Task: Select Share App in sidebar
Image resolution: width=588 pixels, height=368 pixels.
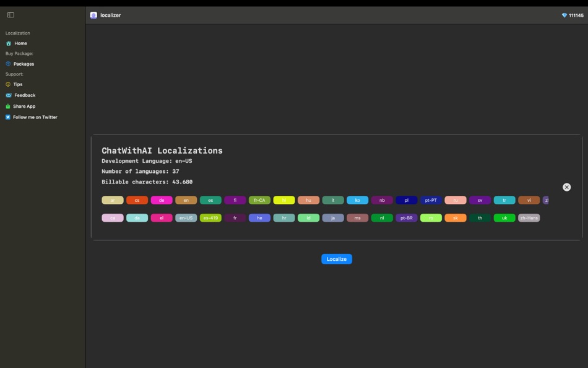Action: click(x=24, y=107)
